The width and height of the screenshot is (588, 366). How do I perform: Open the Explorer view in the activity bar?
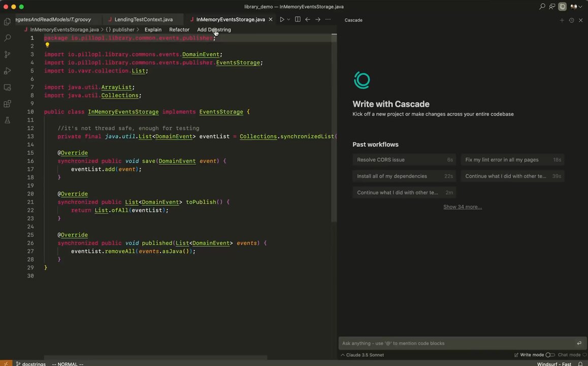7,22
